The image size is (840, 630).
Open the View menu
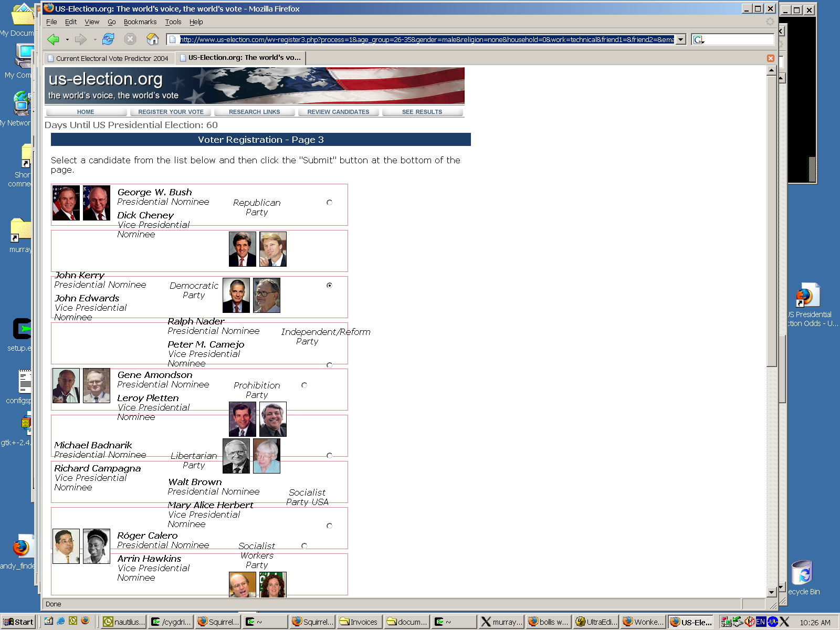click(x=92, y=22)
